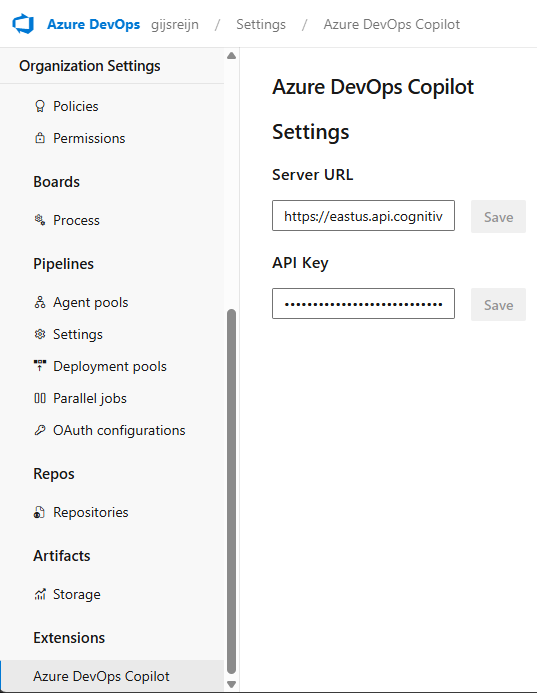
Task: Save the API Key value
Action: pyautogui.click(x=498, y=305)
